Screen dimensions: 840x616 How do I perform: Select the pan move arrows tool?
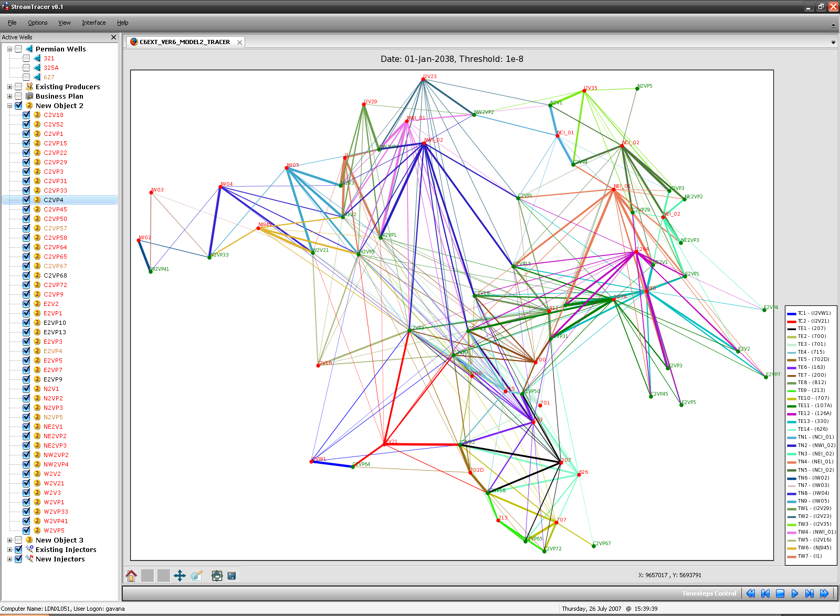[x=180, y=576]
